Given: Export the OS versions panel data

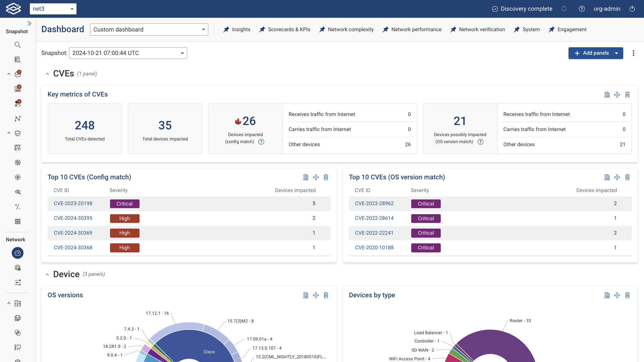Looking at the screenshot, I should click(x=306, y=295).
